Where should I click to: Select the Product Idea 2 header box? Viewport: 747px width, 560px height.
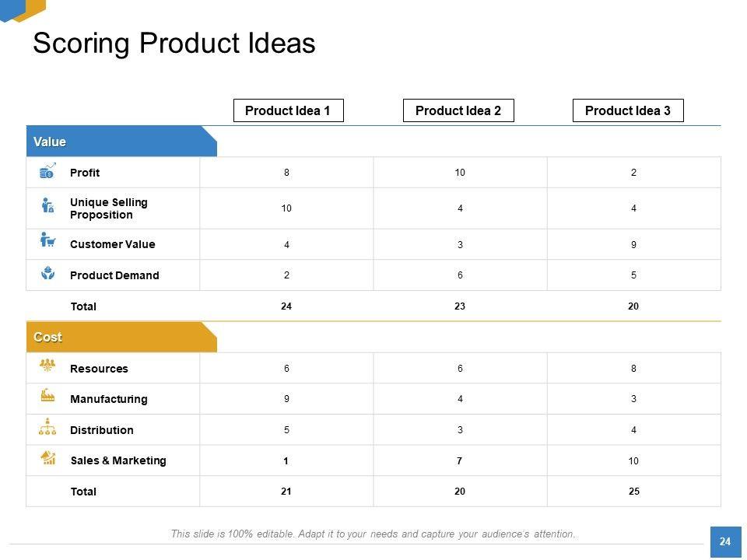pyautogui.click(x=458, y=110)
